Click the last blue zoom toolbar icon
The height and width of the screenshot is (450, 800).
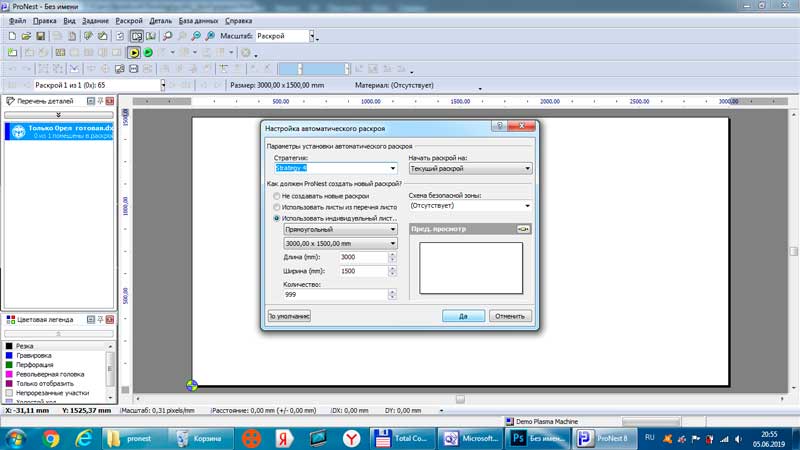210,36
